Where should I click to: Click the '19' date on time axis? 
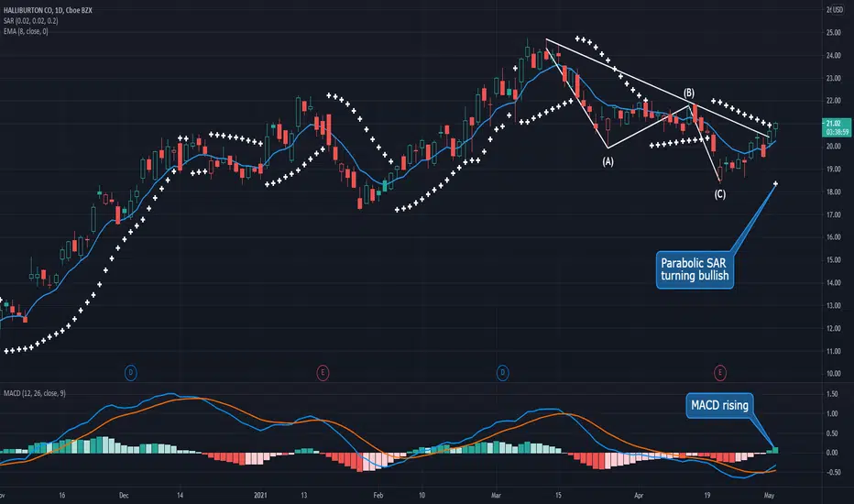pyautogui.click(x=707, y=495)
